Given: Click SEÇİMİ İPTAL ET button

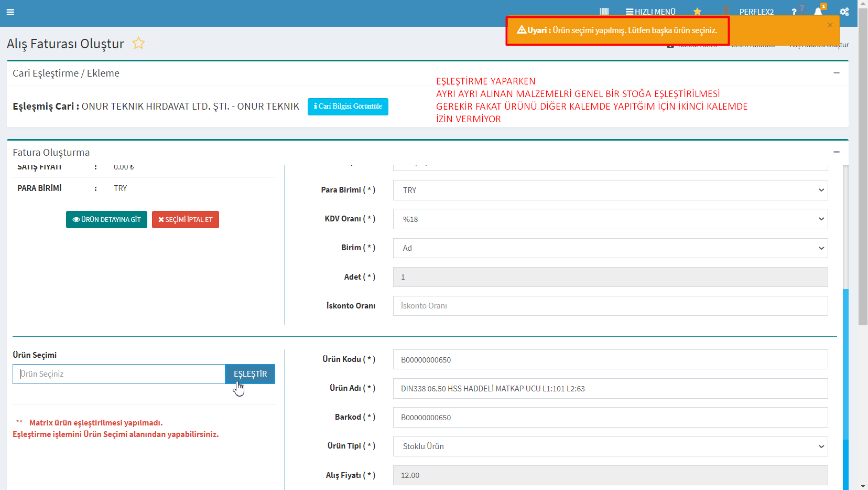Looking at the screenshot, I should pos(186,220).
